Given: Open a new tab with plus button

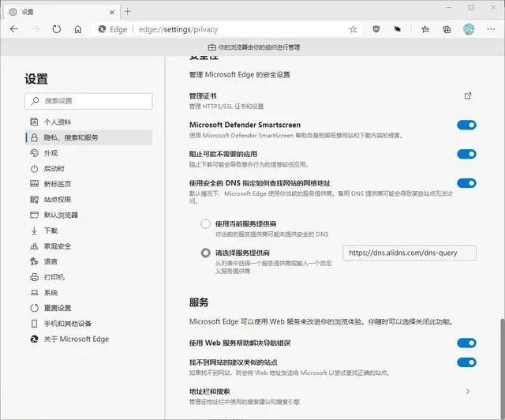Looking at the screenshot, I should pyautogui.click(x=128, y=12).
